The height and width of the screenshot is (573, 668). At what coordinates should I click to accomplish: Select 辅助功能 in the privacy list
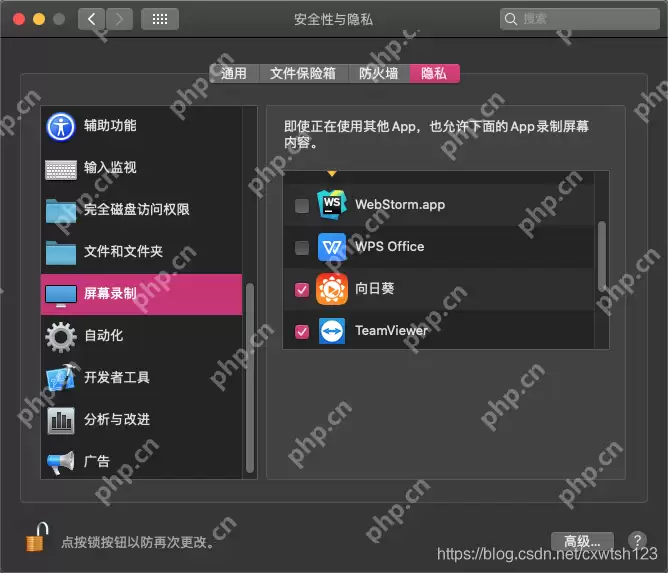141,126
